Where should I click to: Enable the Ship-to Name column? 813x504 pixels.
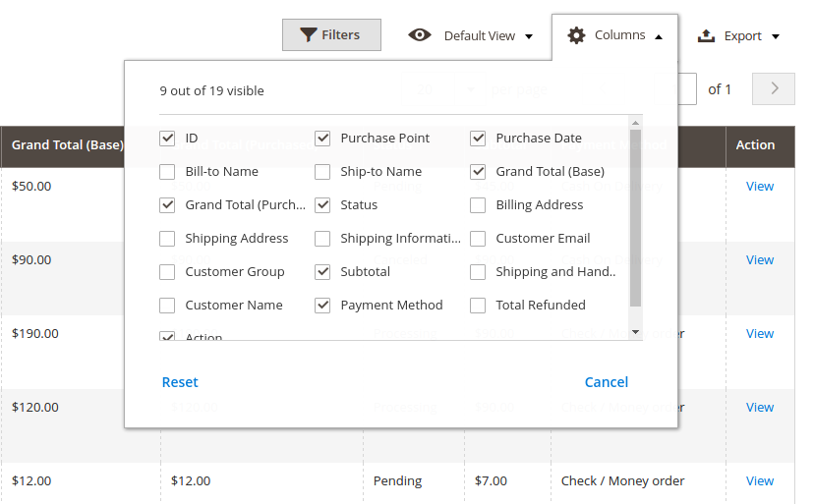322,172
